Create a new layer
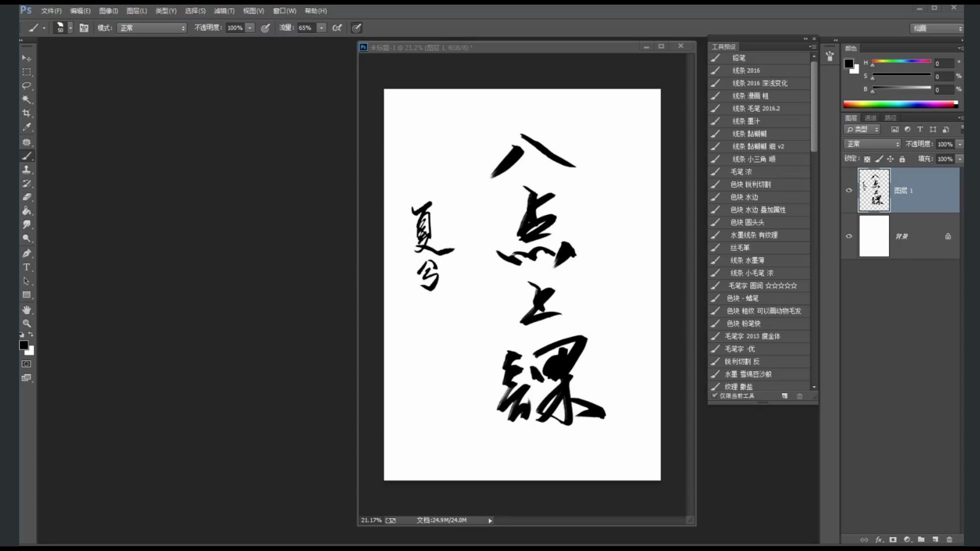The image size is (980, 551). (935, 539)
